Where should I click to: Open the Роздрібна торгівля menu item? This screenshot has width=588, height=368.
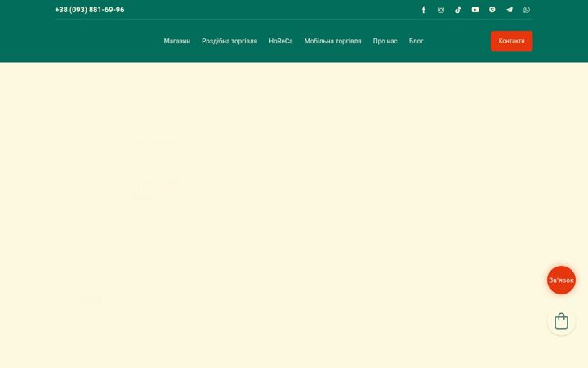(x=229, y=41)
